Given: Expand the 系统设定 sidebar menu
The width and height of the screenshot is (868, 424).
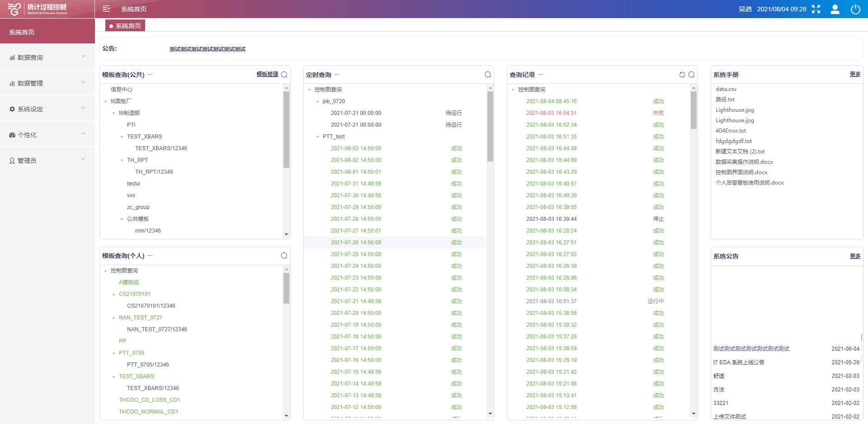Looking at the screenshot, I should coord(47,109).
